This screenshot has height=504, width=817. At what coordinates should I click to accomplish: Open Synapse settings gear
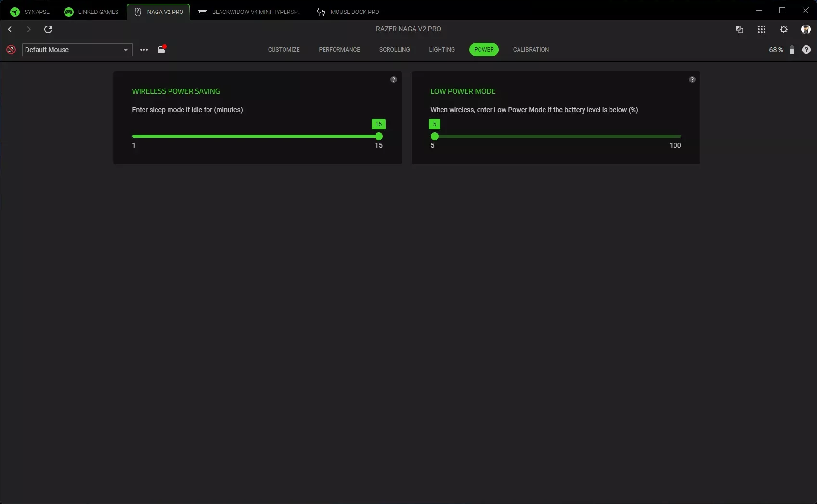[x=784, y=29]
